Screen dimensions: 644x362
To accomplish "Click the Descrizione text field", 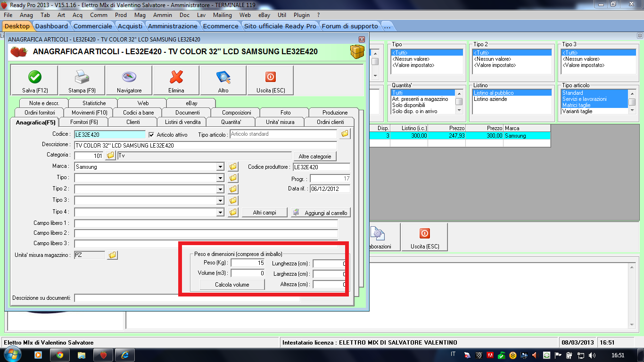I will click(x=206, y=146).
